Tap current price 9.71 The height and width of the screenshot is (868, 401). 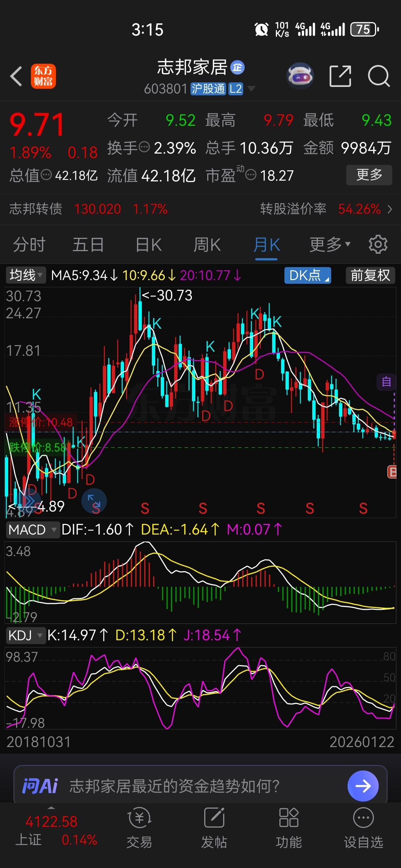click(x=37, y=125)
